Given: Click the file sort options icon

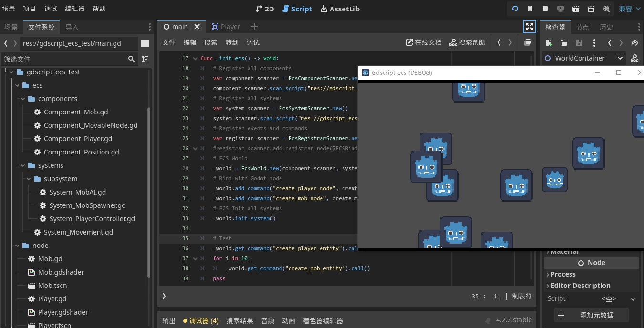Looking at the screenshot, I should (x=145, y=59).
